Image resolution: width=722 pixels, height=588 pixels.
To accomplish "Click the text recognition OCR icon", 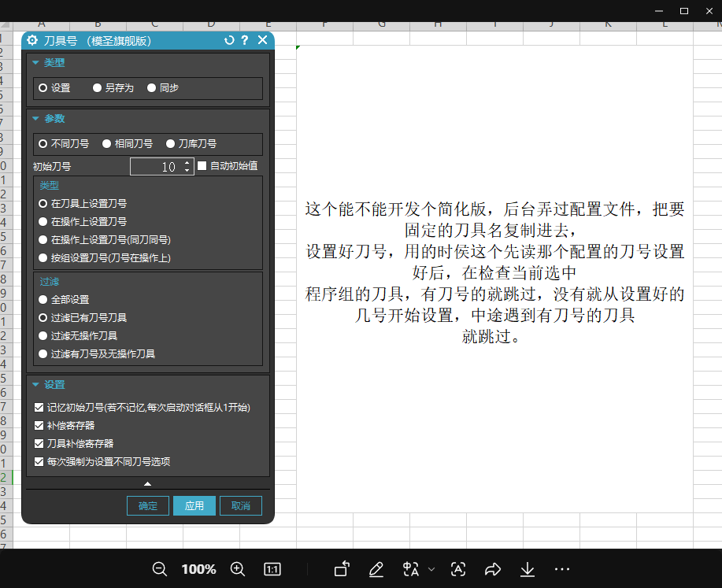I will pyautogui.click(x=458, y=569).
